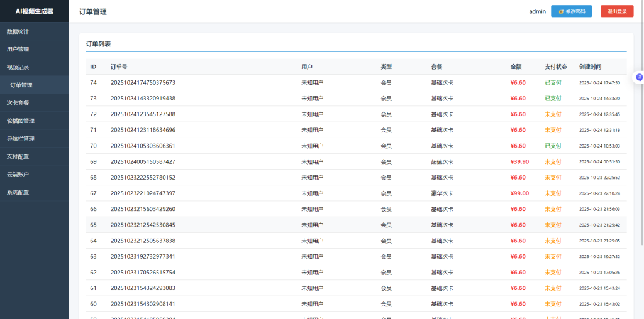Viewport: 644px width, 319px height.
Task: Open the 次卡套餐 sidebar item
Action: (18, 103)
